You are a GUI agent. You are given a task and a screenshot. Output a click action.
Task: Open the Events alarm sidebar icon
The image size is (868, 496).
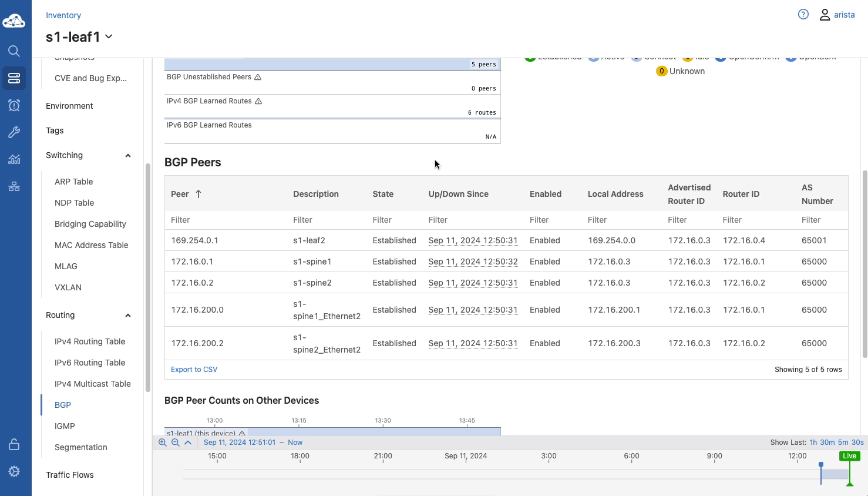point(14,105)
